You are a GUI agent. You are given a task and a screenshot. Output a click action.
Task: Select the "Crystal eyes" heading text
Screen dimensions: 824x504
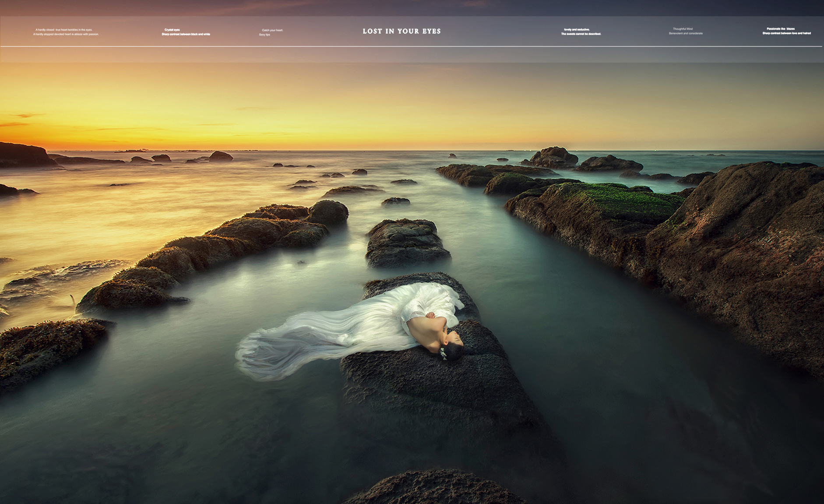coord(172,30)
